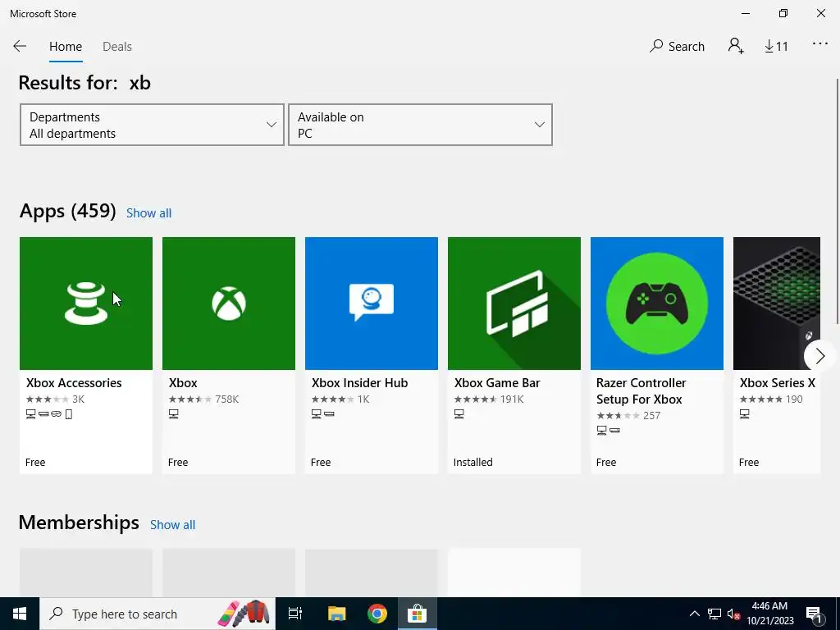Click the 191K rating for Xbox Game Bar
The height and width of the screenshot is (630, 840).
[x=512, y=399]
